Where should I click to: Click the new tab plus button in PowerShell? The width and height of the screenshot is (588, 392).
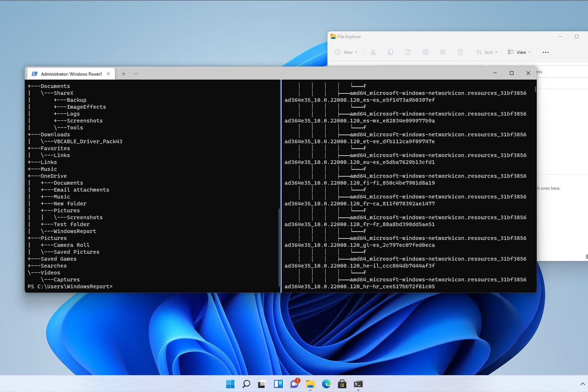tap(123, 73)
